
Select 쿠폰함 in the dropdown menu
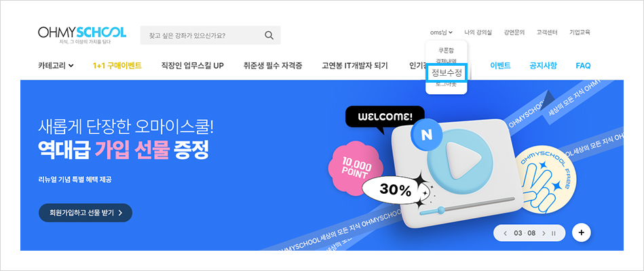point(447,51)
